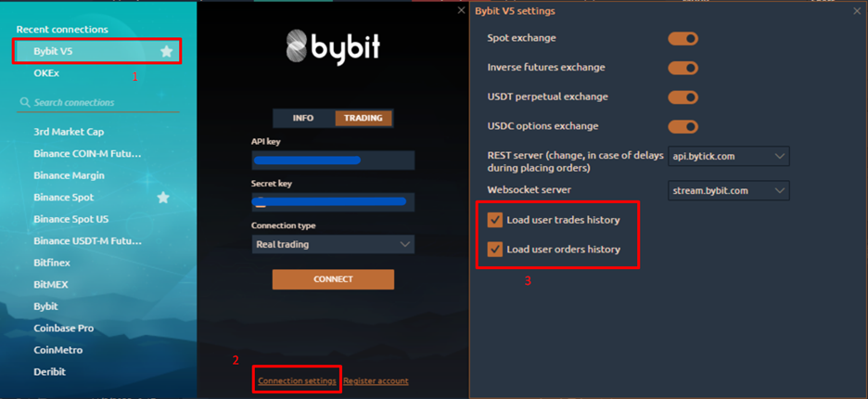The width and height of the screenshot is (868, 399).
Task: Uncheck Load user orders history checkbox
Action: tap(495, 250)
